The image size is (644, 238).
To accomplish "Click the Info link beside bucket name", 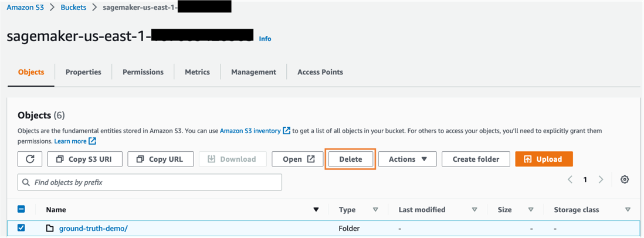I will point(265,39).
